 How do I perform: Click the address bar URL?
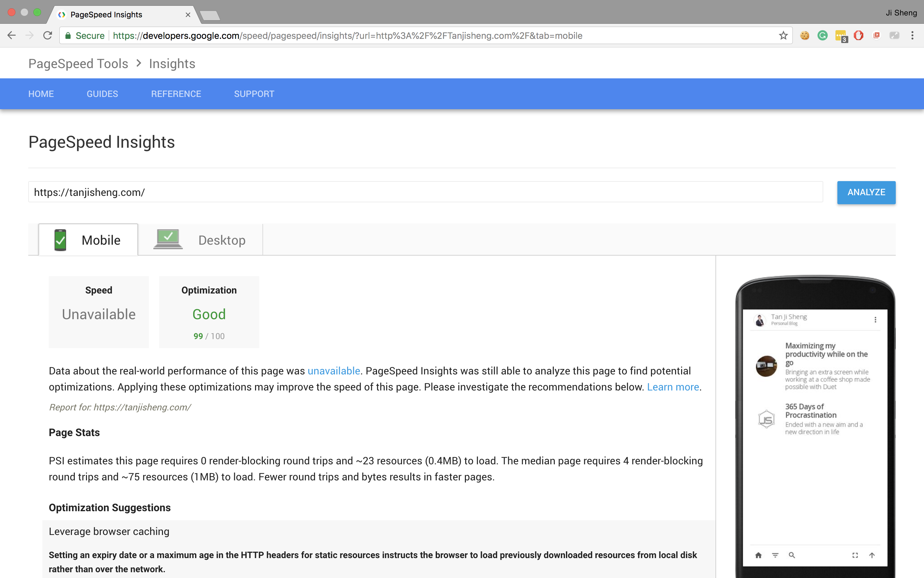click(x=347, y=36)
